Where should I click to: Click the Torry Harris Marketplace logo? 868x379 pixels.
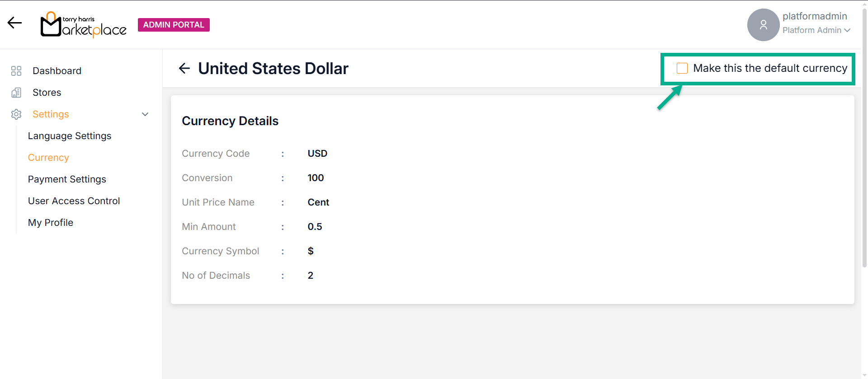click(x=84, y=25)
